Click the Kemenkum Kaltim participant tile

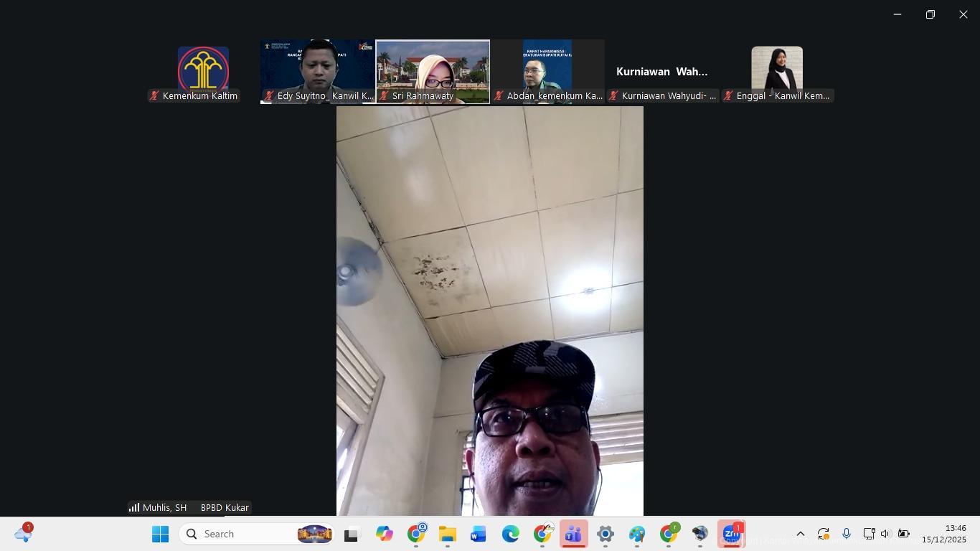pos(203,70)
